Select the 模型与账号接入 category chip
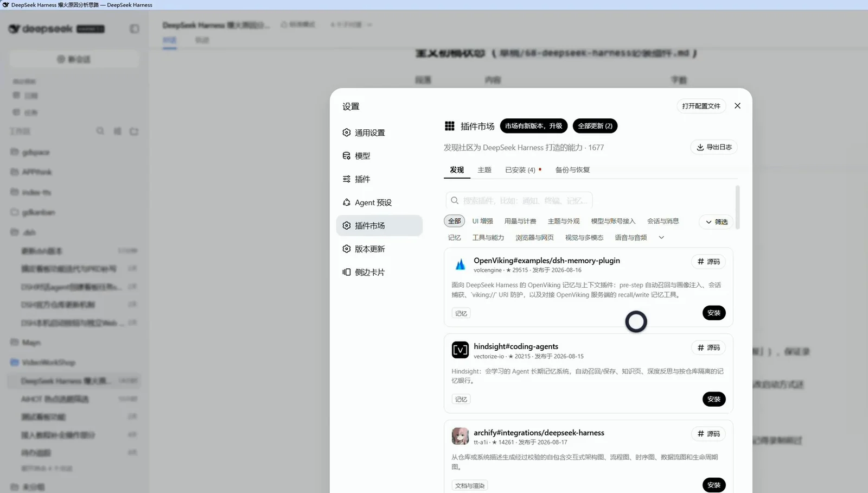This screenshot has width=868, height=493. click(x=613, y=221)
